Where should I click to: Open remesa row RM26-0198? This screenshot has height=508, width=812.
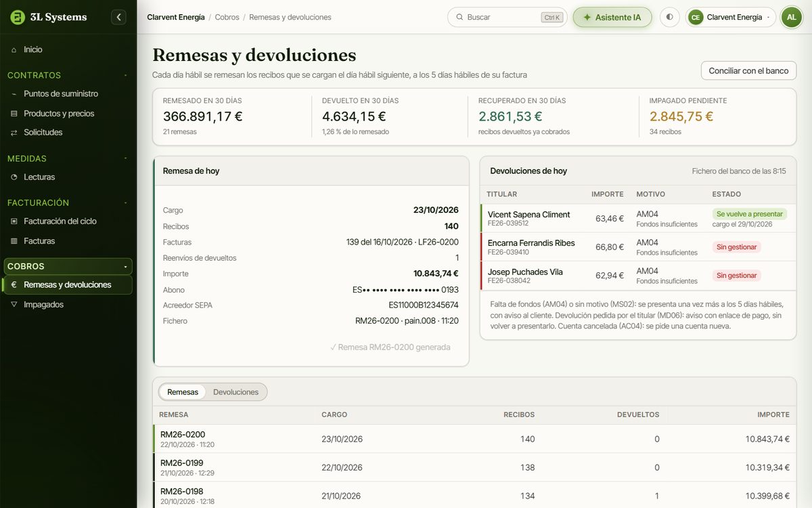click(474, 496)
